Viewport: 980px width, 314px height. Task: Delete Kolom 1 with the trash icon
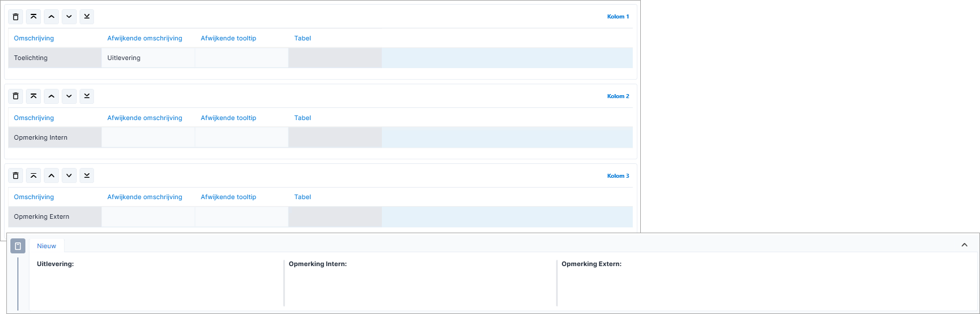[16, 17]
